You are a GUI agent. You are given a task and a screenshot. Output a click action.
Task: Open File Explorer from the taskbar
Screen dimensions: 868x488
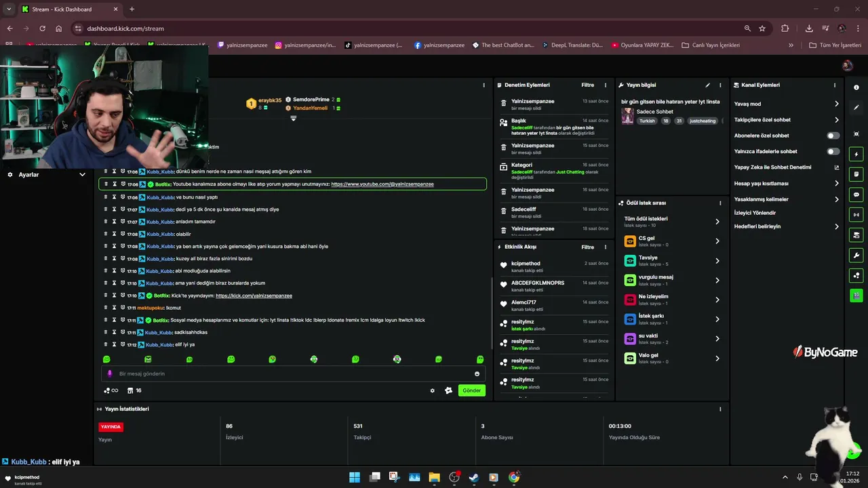[x=434, y=477]
